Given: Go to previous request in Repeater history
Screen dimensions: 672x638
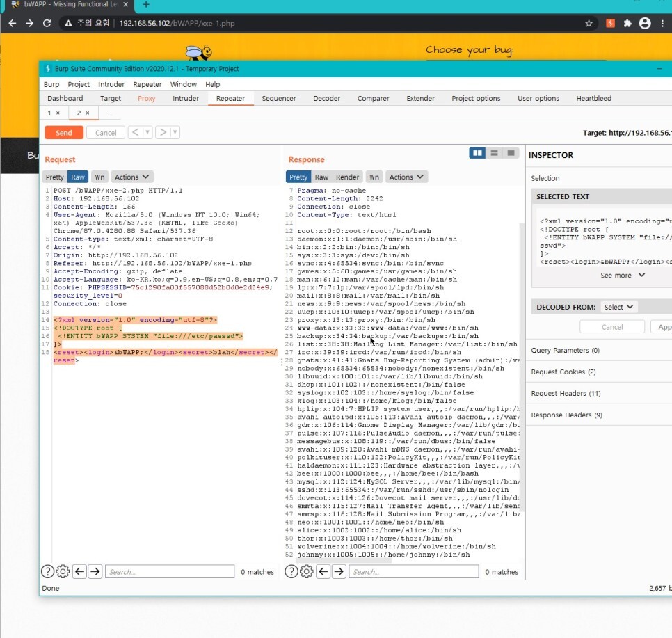Looking at the screenshot, I should 135,132.
